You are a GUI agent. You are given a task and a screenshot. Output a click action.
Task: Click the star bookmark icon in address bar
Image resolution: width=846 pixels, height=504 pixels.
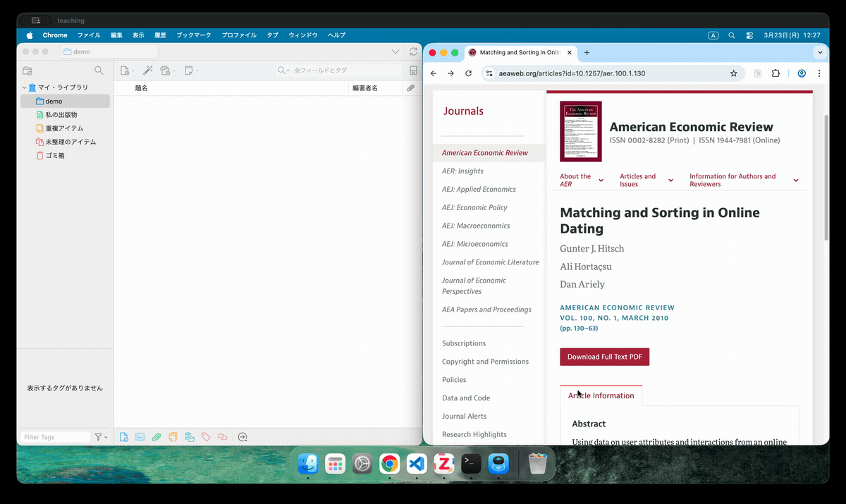coord(733,73)
